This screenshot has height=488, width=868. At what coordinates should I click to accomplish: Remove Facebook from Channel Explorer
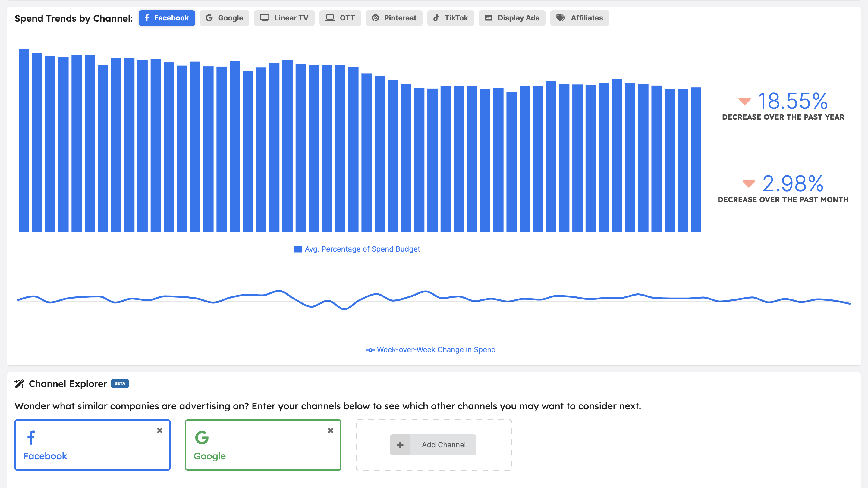(x=159, y=430)
